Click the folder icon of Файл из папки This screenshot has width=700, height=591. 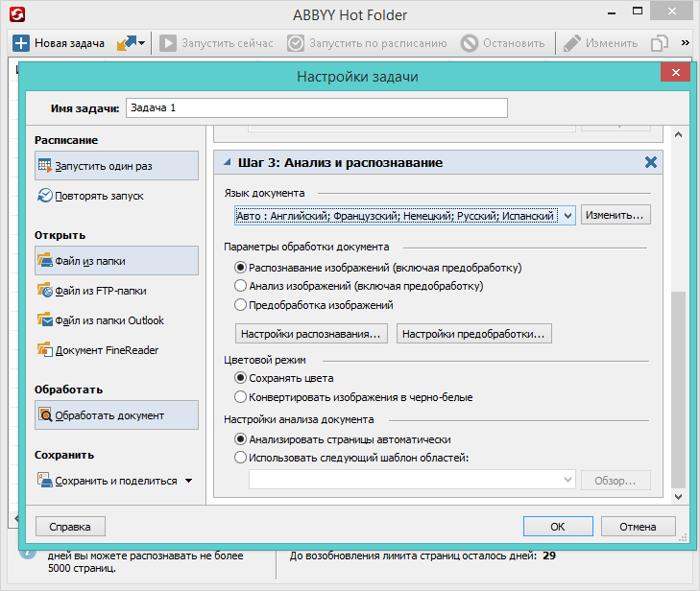45,260
